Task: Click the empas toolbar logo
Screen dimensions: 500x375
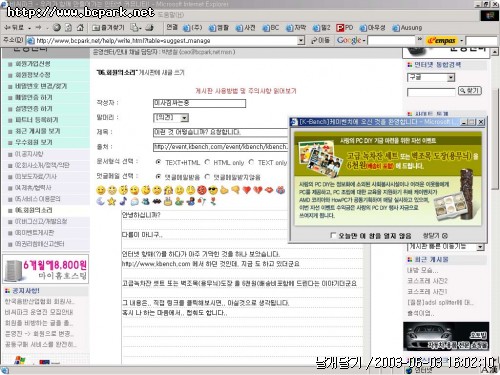Action: (x=442, y=41)
